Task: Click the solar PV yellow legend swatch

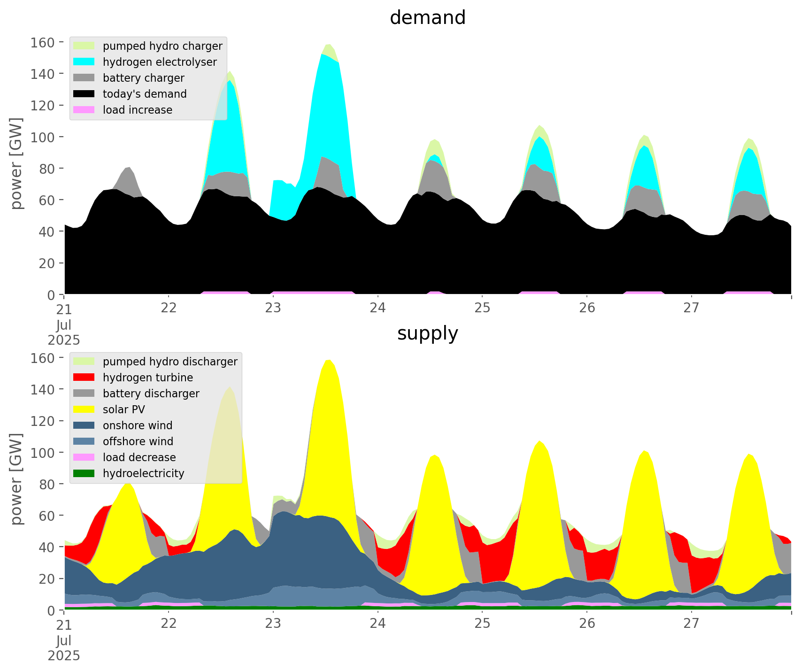Action: pos(84,409)
